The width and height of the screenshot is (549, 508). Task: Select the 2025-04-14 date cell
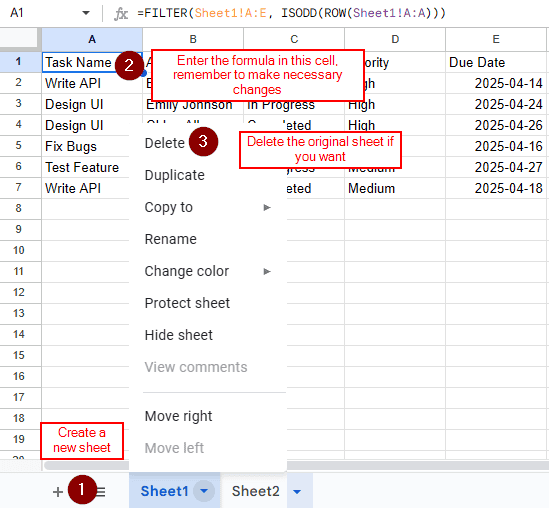[496, 83]
